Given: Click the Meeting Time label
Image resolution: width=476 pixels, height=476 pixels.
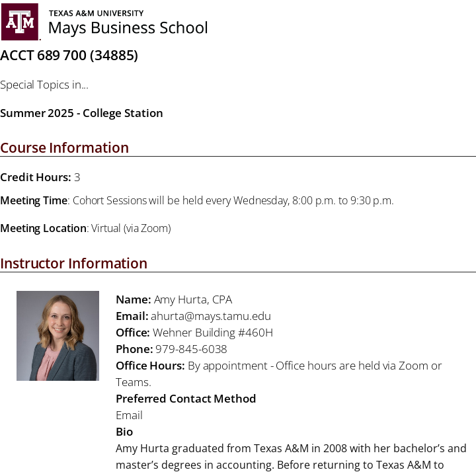Looking at the screenshot, I should (34, 200).
